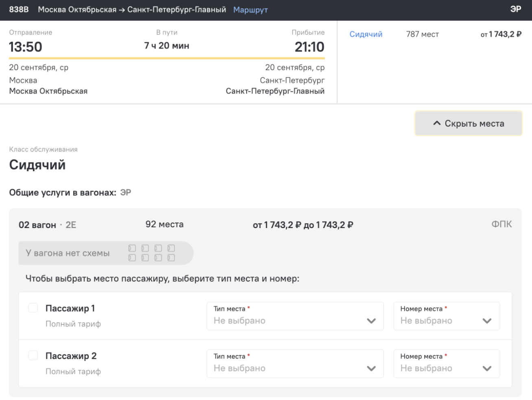Open Номер места dropdown for Пассажир 1
Image resolution: width=532 pixels, height=400 pixels.
[x=446, y=316]
